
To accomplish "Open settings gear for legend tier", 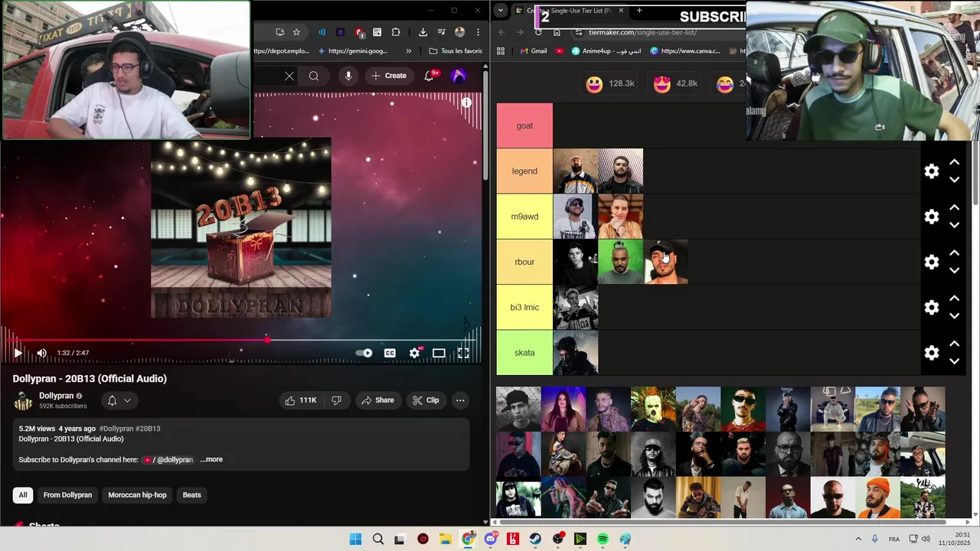I will (932, 171).
